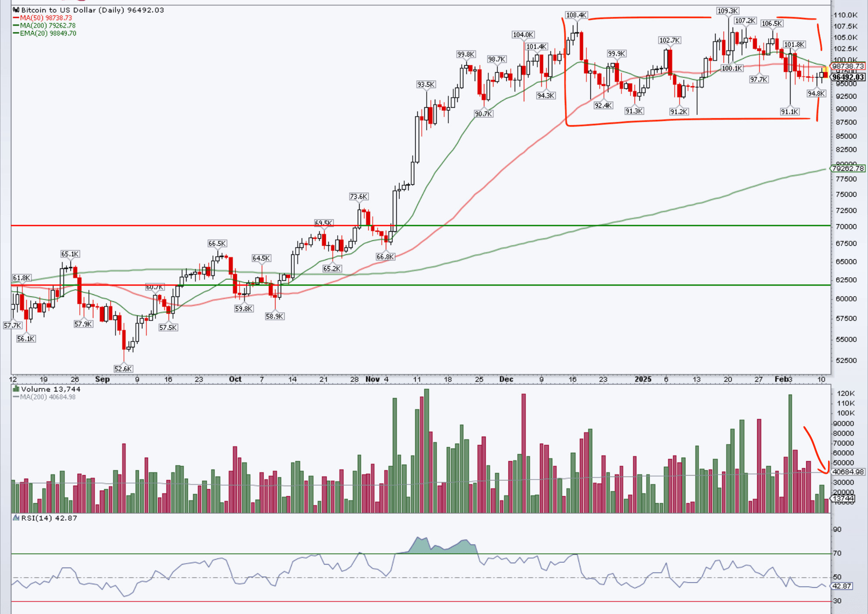Click the 73.6K high label

359,197
